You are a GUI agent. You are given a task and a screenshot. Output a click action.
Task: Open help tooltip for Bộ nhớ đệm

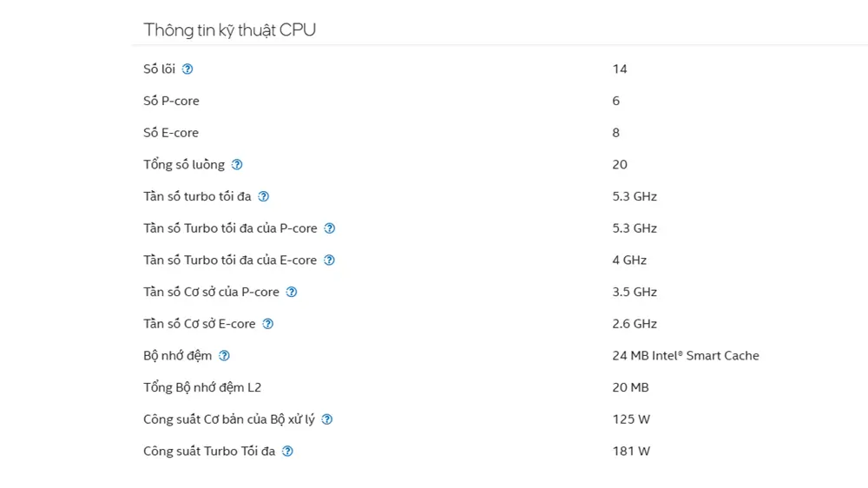tap(224, 356)
